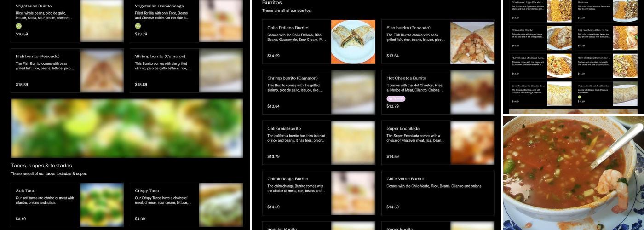Click the shrimp soup bowl photo
This screenshot has height=230, width=644.
click(x=574, y=173)
